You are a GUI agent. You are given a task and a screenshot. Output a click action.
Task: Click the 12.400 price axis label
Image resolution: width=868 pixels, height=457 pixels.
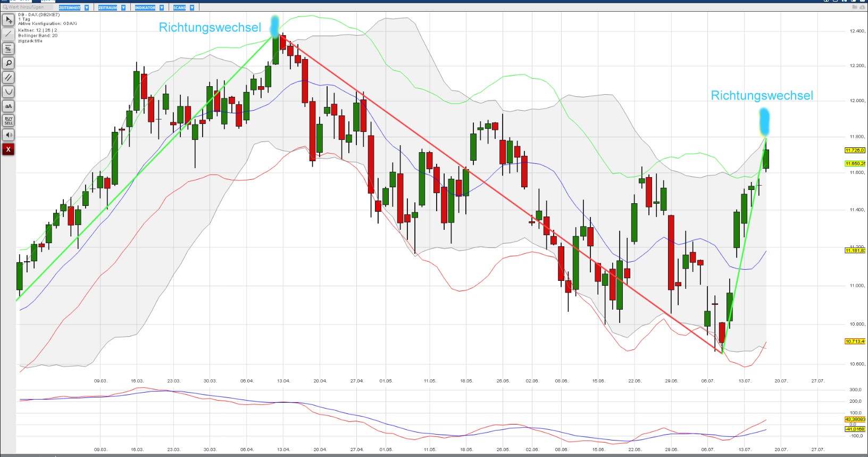[x=857, y=31]
